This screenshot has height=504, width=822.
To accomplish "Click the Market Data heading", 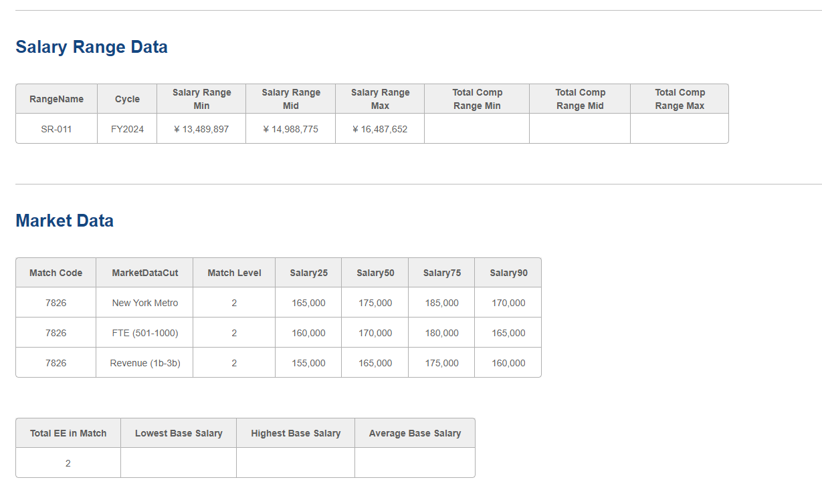I will pyautogui.click(x=64, y=221).
